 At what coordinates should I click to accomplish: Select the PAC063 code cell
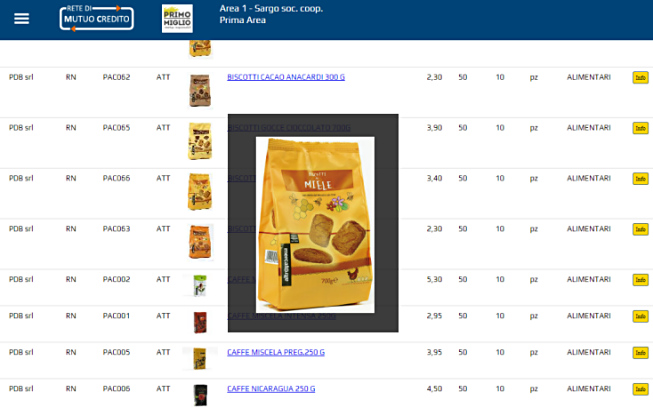[116, 229]
